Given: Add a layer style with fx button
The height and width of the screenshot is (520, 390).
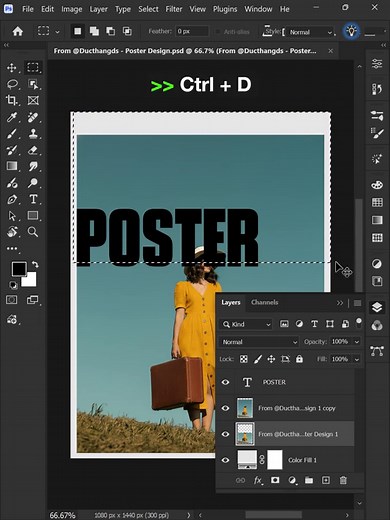Looking at the screenshot, I should [258, 480].
